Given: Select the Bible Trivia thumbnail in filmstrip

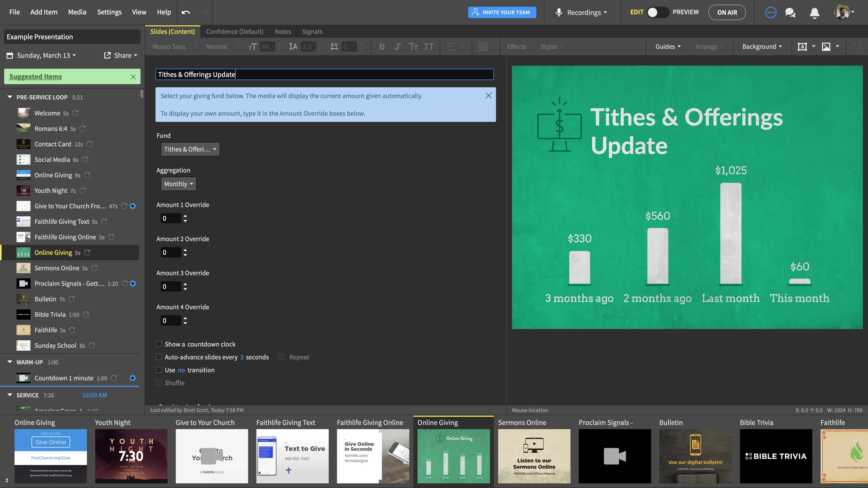Looking at the screenshot, I should point(776,456).
